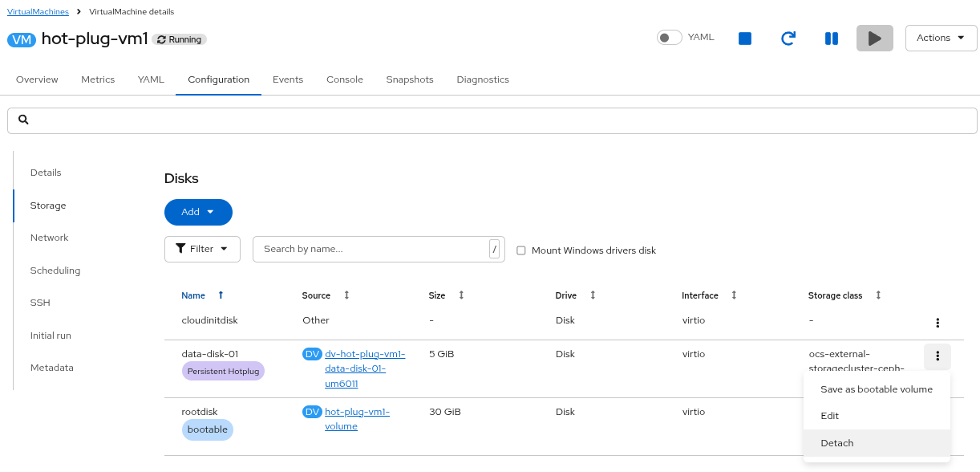Sort disks by the Storage class column
This screenshot has height=472, width=980.
(x=878, y=295)
